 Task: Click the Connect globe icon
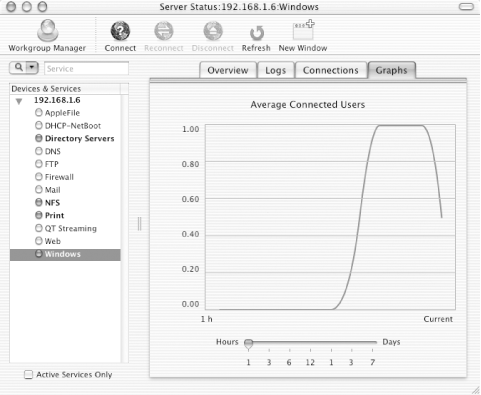pyautogui.click(x=120, y=31)
